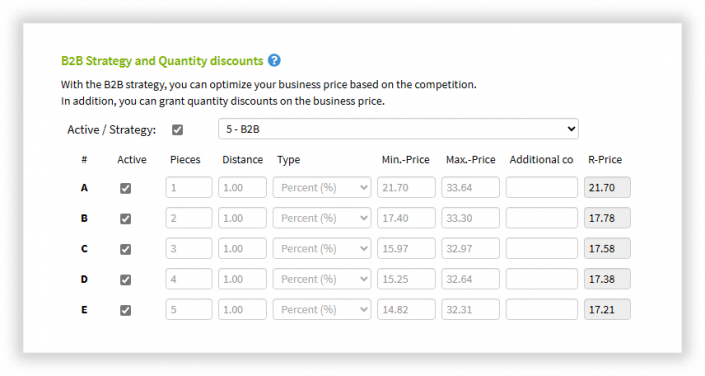Screen dimensions: 705x376
Task: Expand the Type dropdown in row A
Action: [x=322, y=188]
